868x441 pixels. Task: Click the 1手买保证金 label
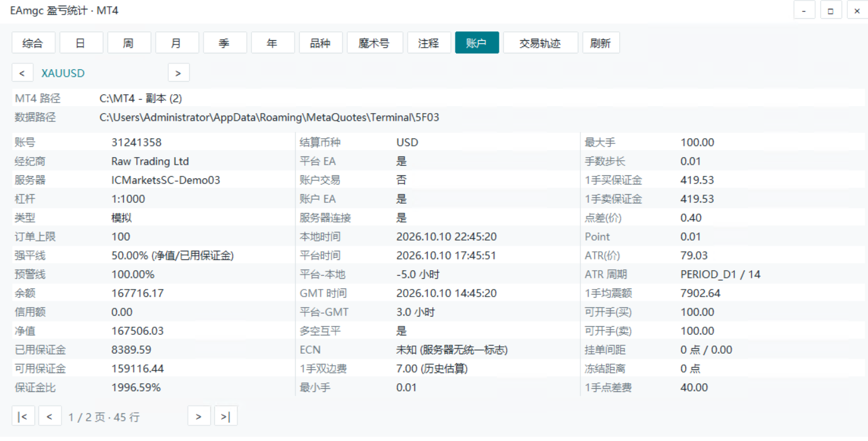coord(614,180)
